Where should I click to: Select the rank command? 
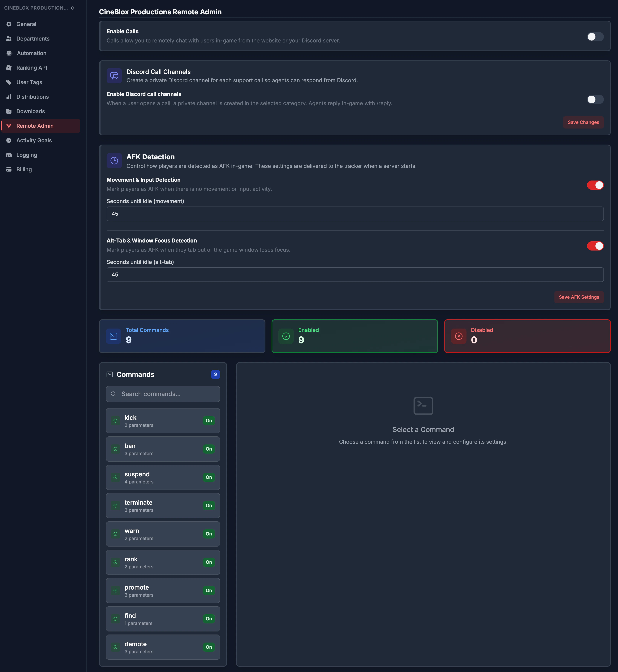pos(163,562)
